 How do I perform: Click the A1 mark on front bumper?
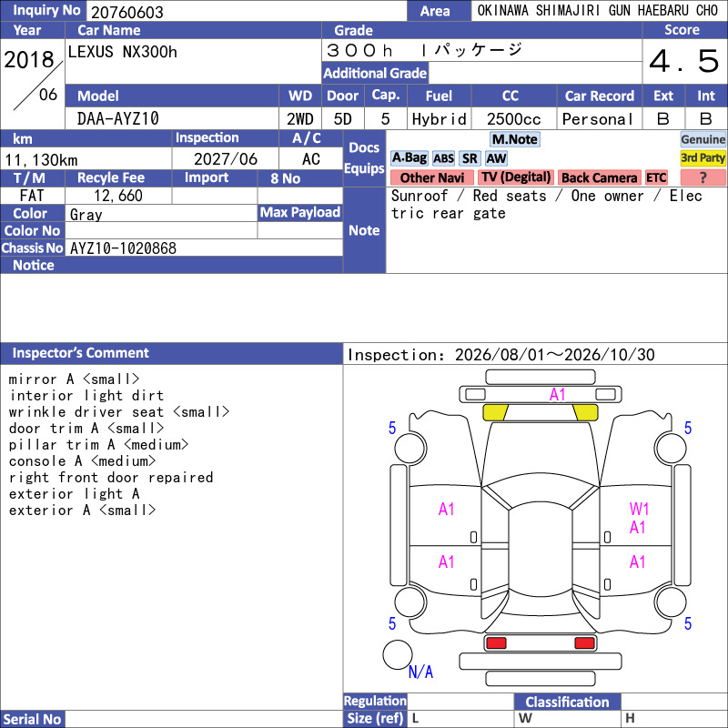tap(557, 395)
